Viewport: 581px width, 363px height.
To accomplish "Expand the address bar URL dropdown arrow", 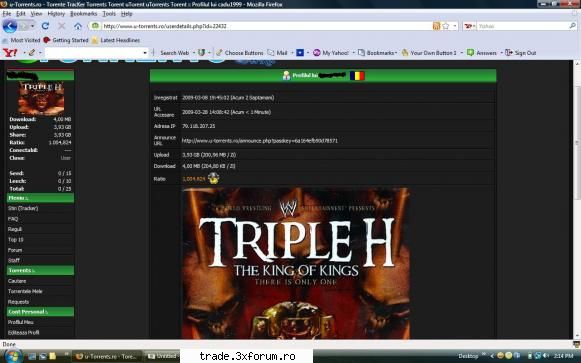I will coord(455,26).
